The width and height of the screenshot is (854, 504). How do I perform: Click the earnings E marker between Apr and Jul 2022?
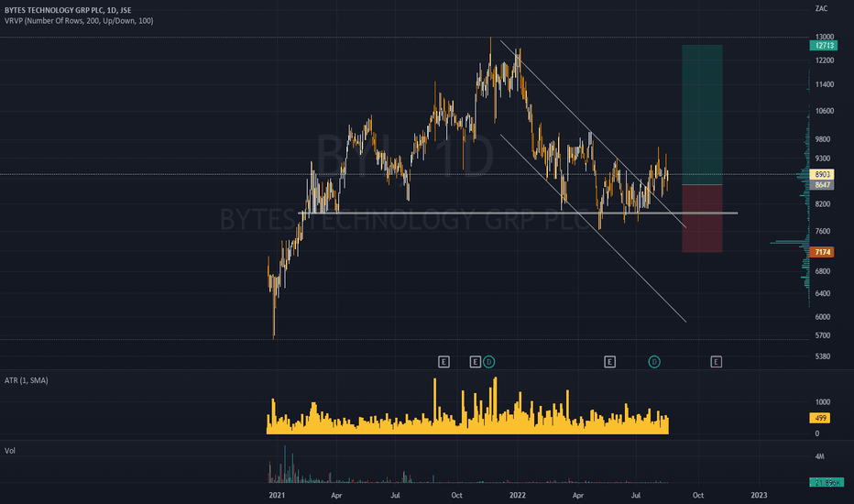[609, 362]
